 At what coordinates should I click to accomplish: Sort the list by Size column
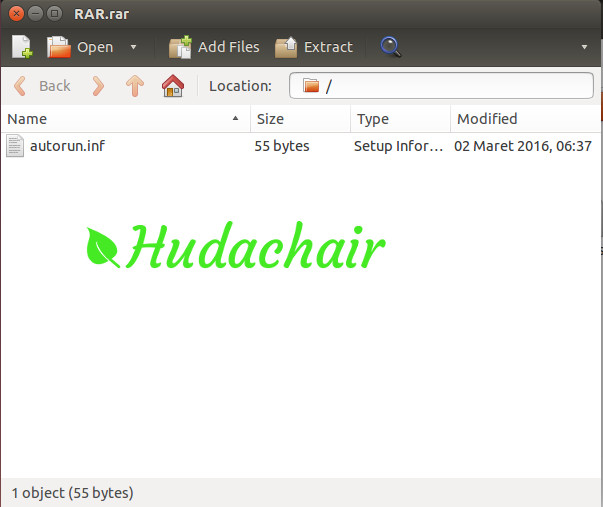pos(300,119)
